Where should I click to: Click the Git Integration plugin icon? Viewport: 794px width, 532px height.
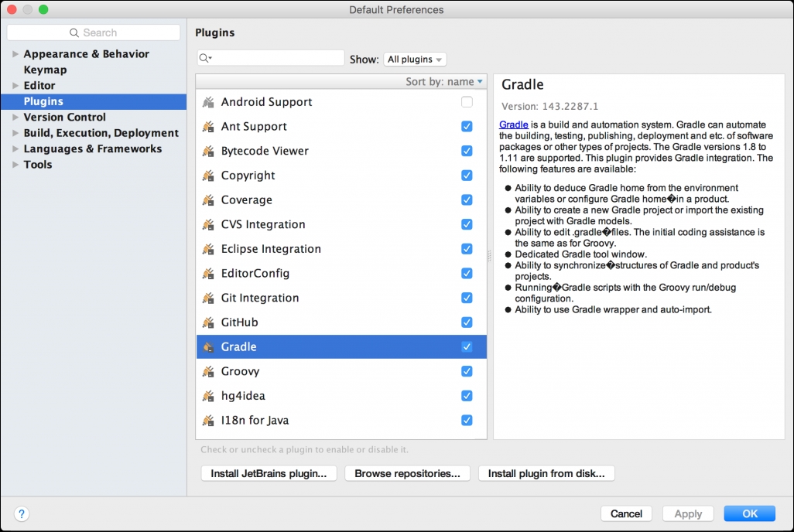click(208, 298)
